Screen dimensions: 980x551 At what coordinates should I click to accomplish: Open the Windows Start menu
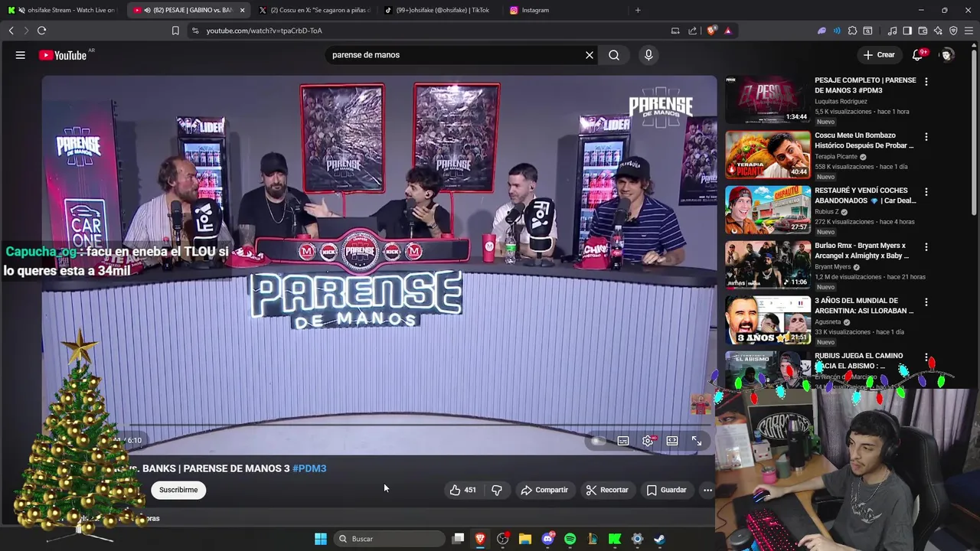(x=321, y=539)
